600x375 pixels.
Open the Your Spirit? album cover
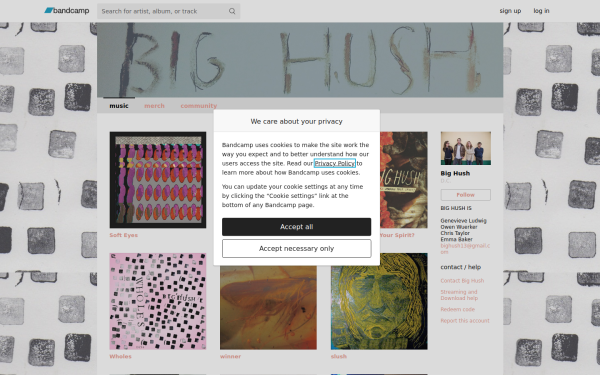pos(404,180)
